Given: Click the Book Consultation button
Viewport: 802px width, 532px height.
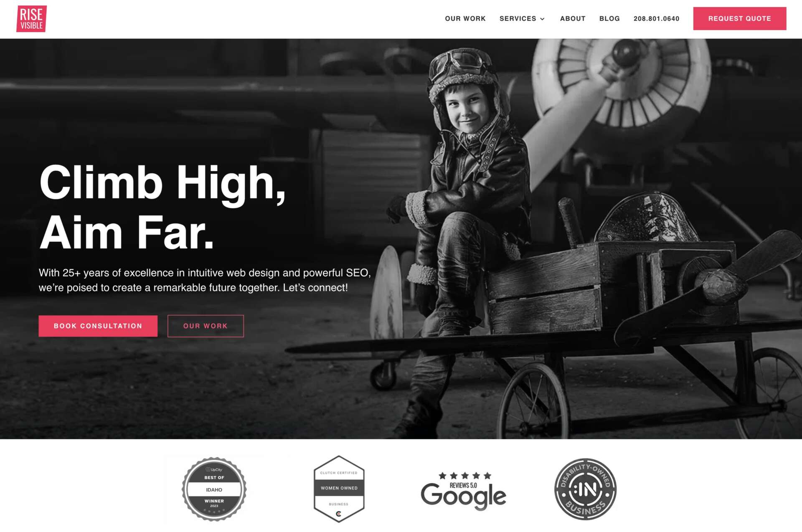Looking at the screenshot, I should 98,326.
